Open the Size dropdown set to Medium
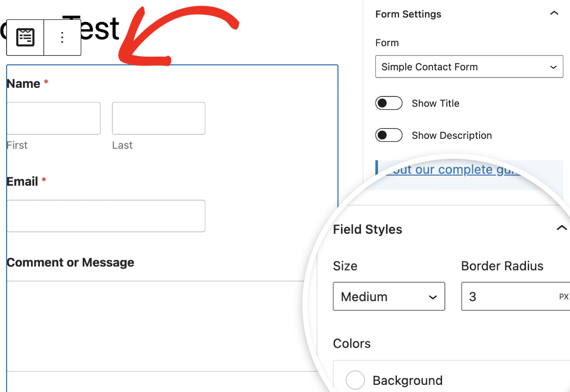Viewport: 570px width, 392px height. click(x=389, y=297)
